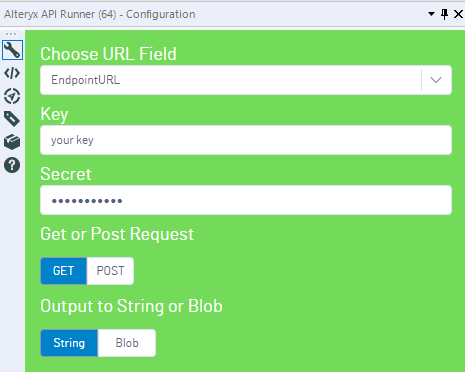Set output type to String
Image resolution: width=465 pixels, height=372 pixels.
[x=69, y=343]
